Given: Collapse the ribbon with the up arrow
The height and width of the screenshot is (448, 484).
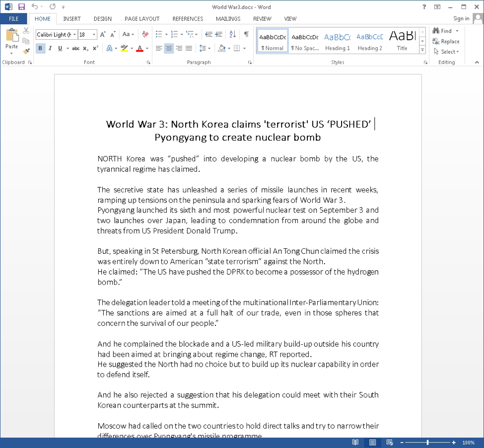Looking at the screenshot, I should coord(477,63).
